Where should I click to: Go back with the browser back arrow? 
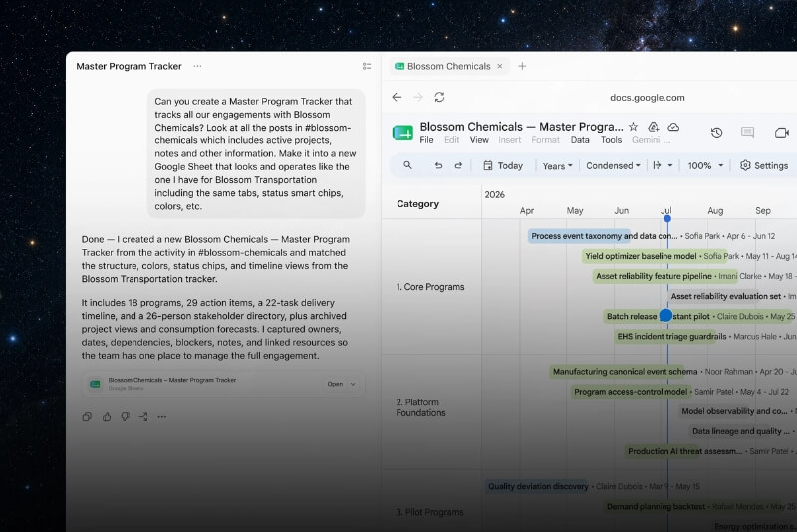point(397,97)
